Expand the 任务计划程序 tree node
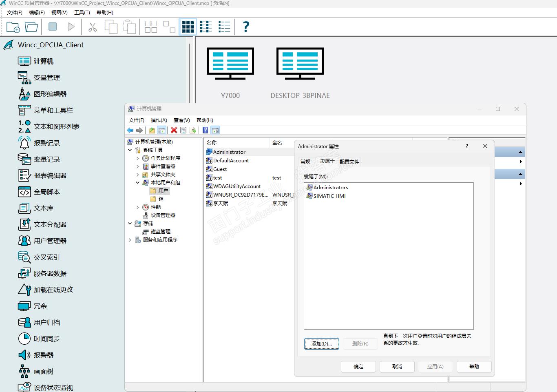The image size is (557, 392). point(137,158)
